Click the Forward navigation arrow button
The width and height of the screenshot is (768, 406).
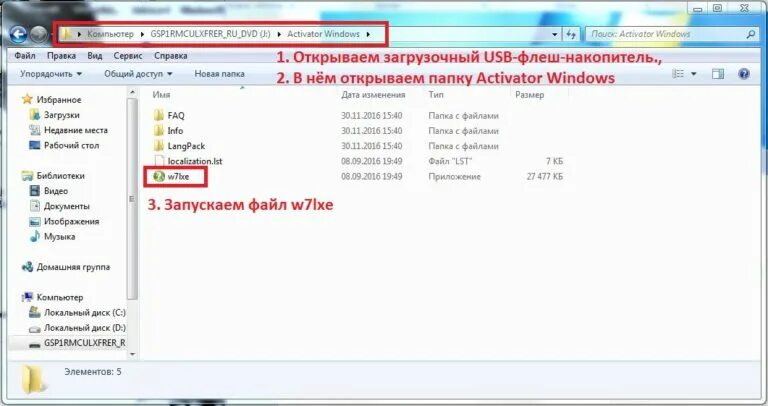38,34
